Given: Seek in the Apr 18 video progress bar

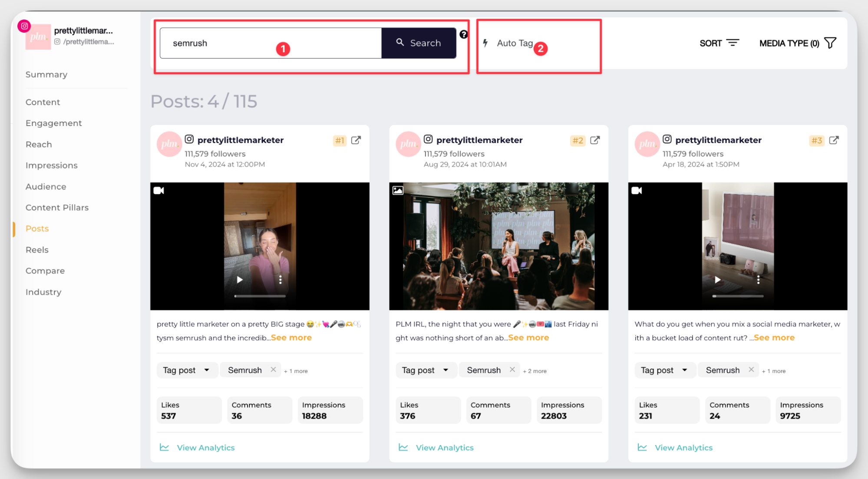Looking at the screenshot, I should click(x=738, y=296).
